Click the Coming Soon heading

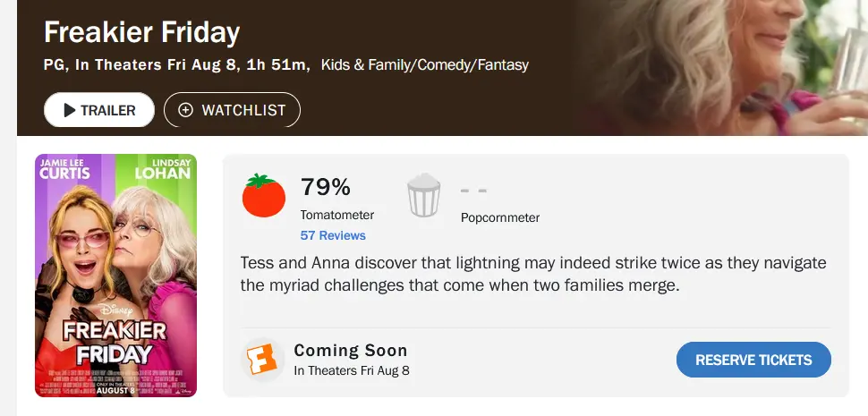click(x=351, y=350)
